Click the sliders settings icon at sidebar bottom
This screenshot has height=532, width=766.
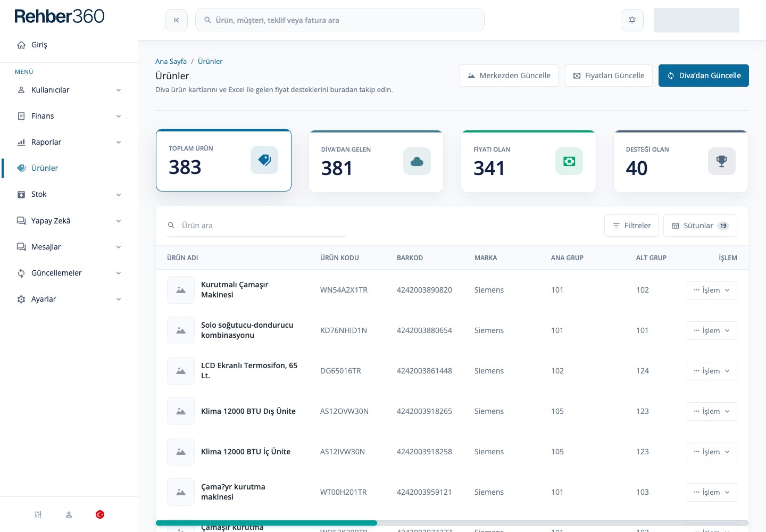[38, 514]
